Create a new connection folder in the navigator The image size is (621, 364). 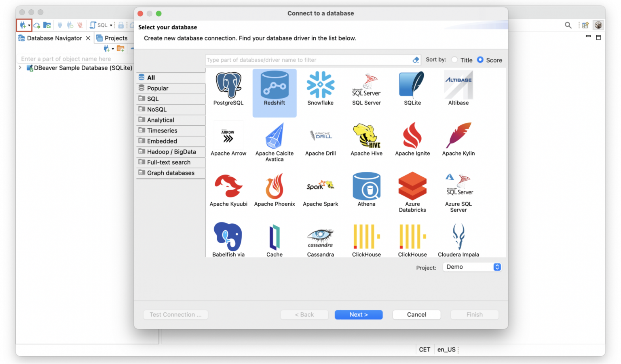[x=120, y=48]
